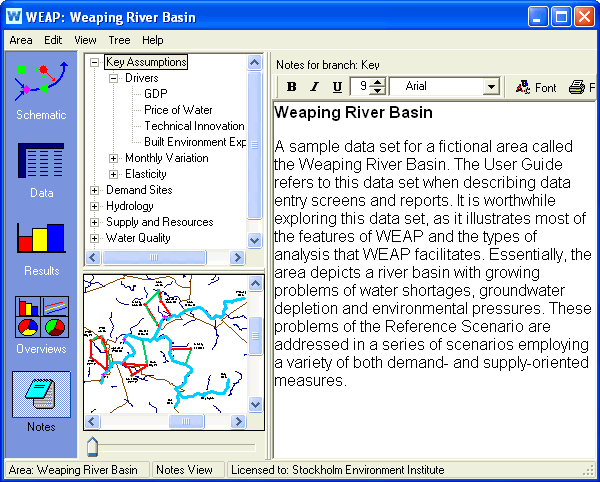Click the tree panel scroll up arrow
The width and height of the screenshot is (600, 482).
click(255, 63)
